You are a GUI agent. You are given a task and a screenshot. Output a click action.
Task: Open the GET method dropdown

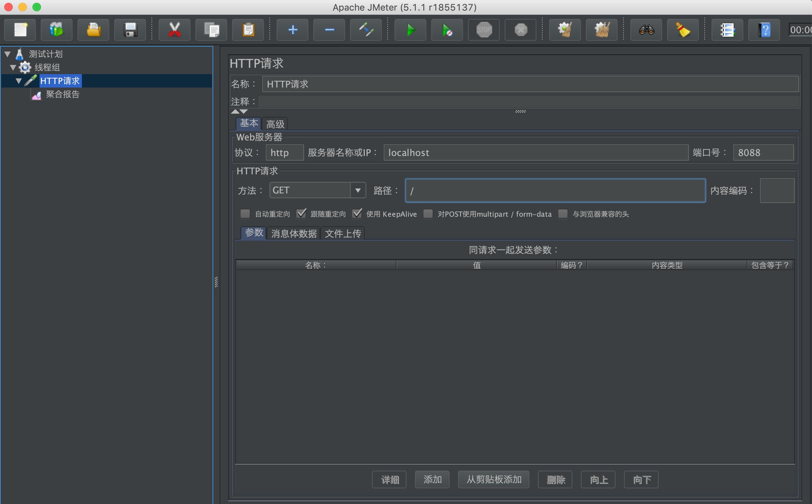[358, 191]
